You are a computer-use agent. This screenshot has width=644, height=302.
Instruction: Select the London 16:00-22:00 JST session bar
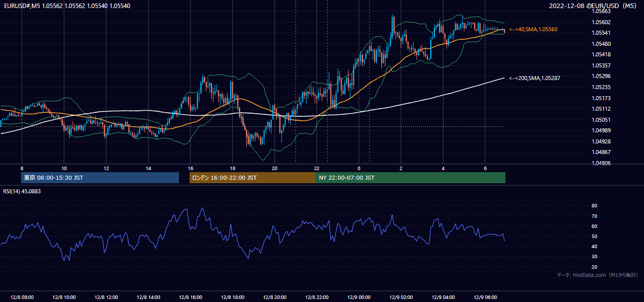[252, 178]
